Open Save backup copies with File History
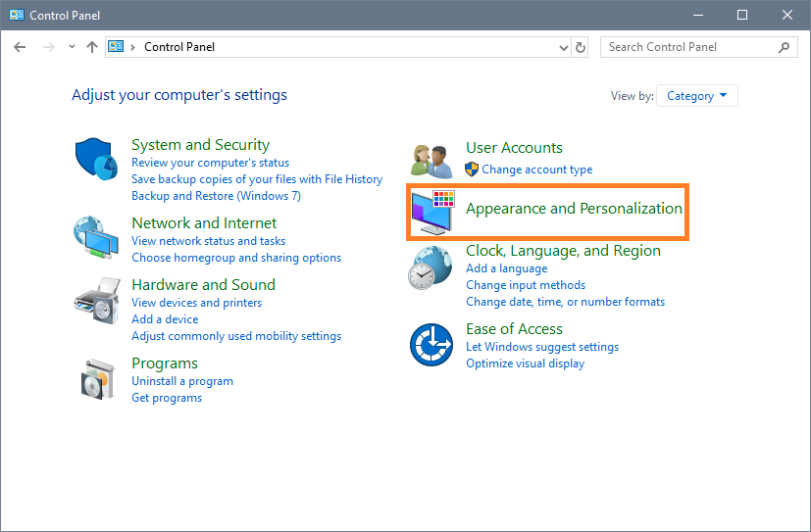Screen dimensions: 811x532 coord(257,179)
